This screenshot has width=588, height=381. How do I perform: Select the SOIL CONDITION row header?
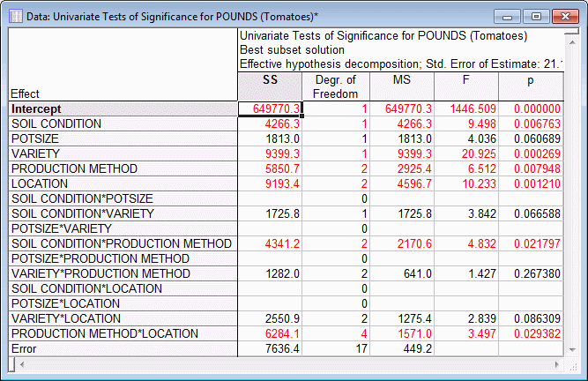[123, 123]
